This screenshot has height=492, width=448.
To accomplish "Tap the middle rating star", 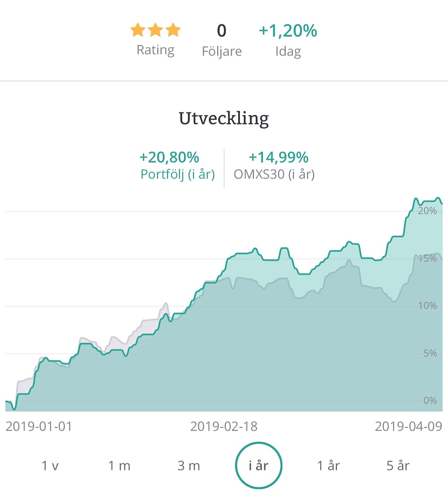I will click(155, 30).
